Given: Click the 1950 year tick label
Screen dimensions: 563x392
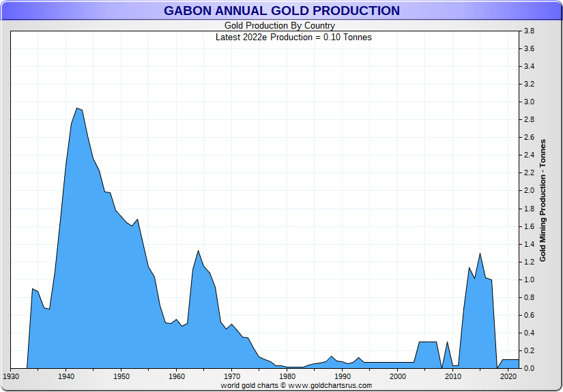Looking at the screenshot, I should [x=121, y=376].
